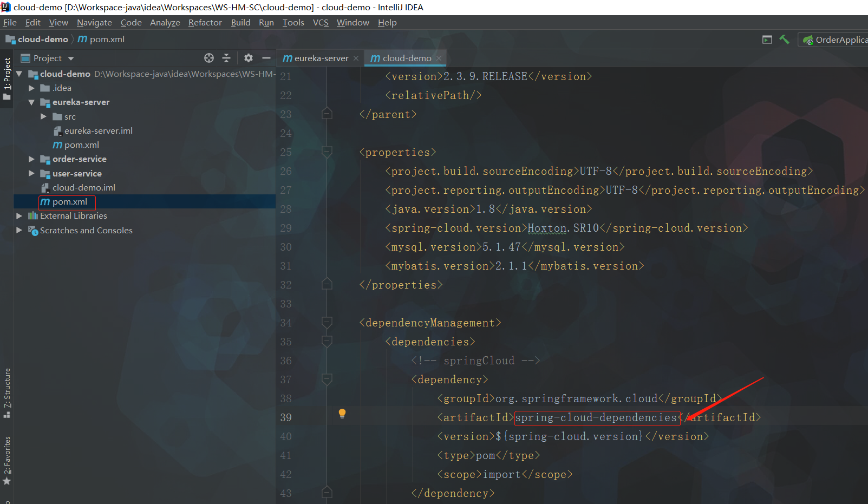Open the Code menu

tap(131, 22)
